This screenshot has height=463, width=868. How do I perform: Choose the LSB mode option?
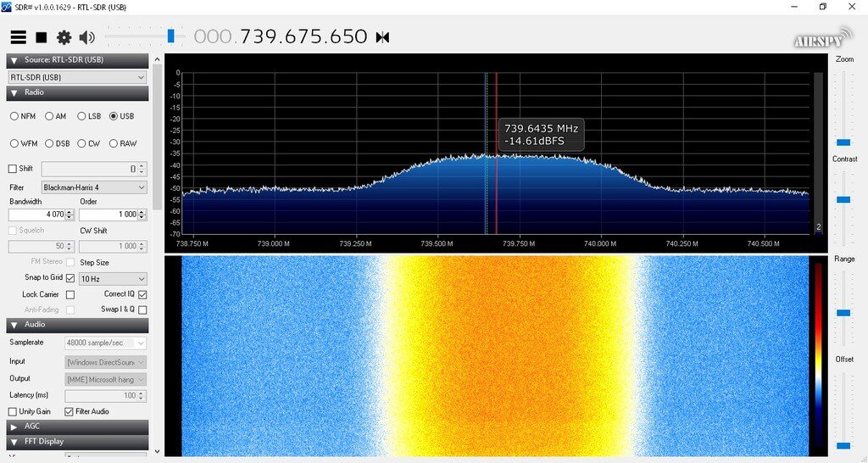pos(81,116)
